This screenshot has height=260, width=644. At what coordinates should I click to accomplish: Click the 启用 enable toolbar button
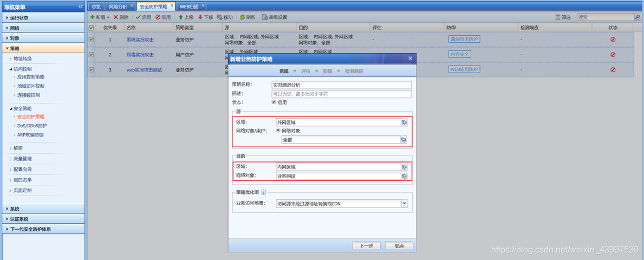tap(144, 17)
